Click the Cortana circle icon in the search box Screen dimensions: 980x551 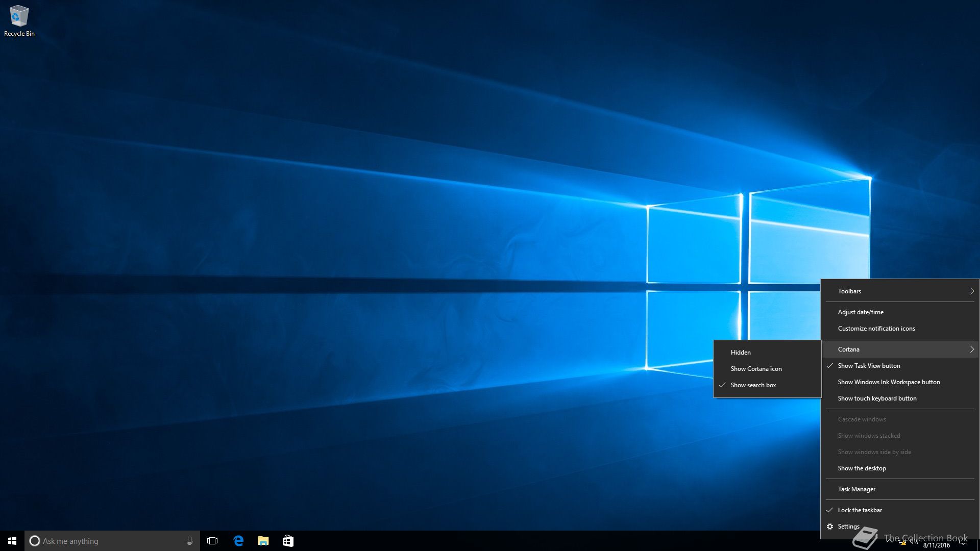click(x=34, y=541)
